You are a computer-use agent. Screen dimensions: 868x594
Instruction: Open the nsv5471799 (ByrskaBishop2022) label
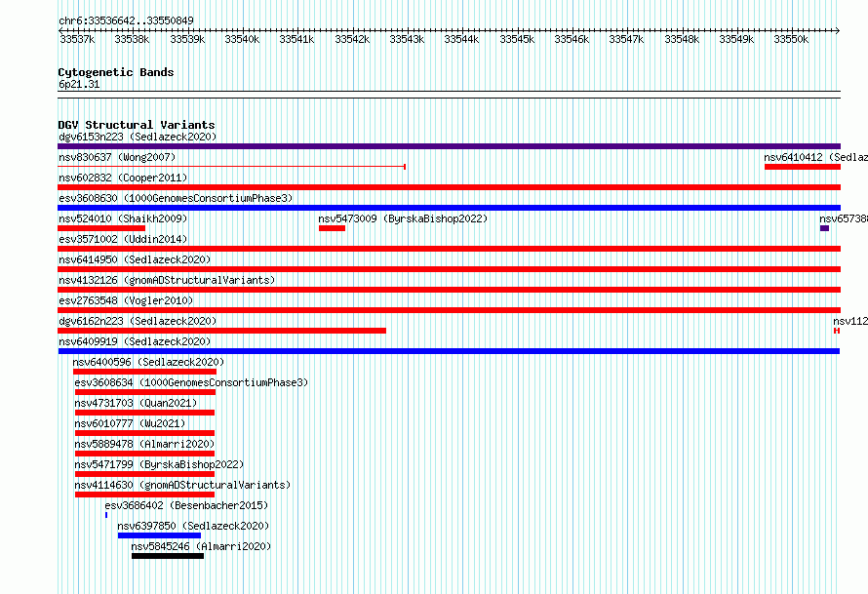point(159,464)
